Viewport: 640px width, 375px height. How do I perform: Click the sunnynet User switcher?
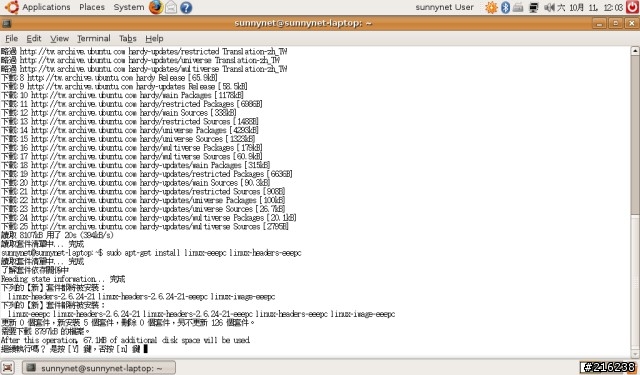click(x=444, y=7)
